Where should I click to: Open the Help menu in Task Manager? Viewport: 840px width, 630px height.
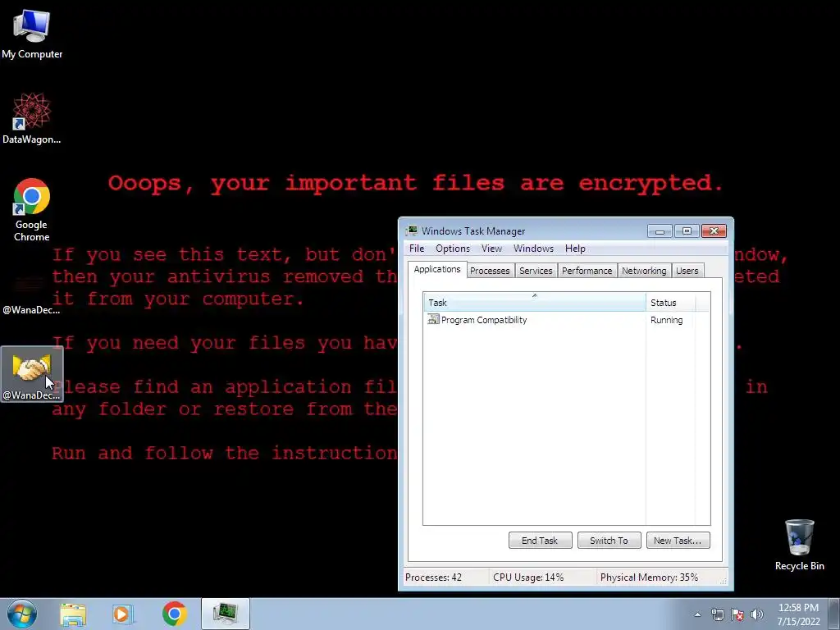coord(575,249)
